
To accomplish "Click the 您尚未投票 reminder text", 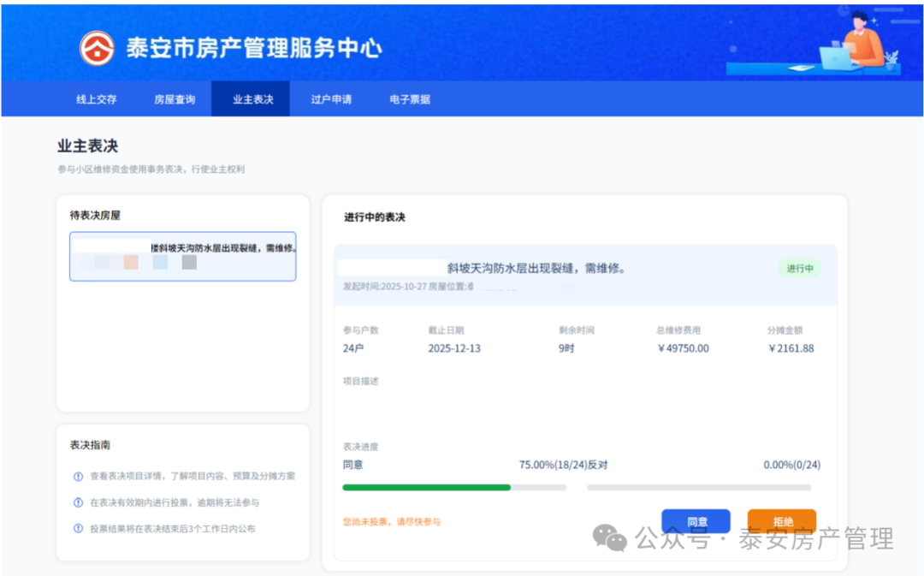I will (x=391, y=521).
